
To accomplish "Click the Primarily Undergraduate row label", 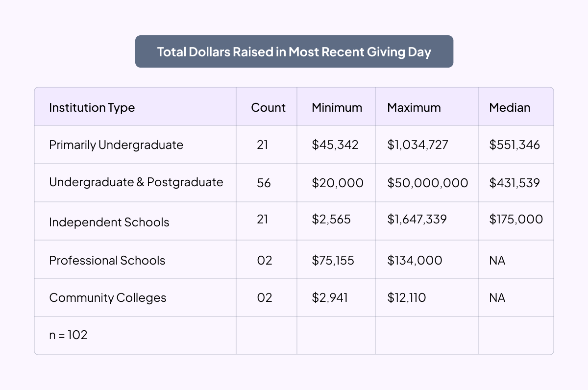I will [x=116, y=145].
